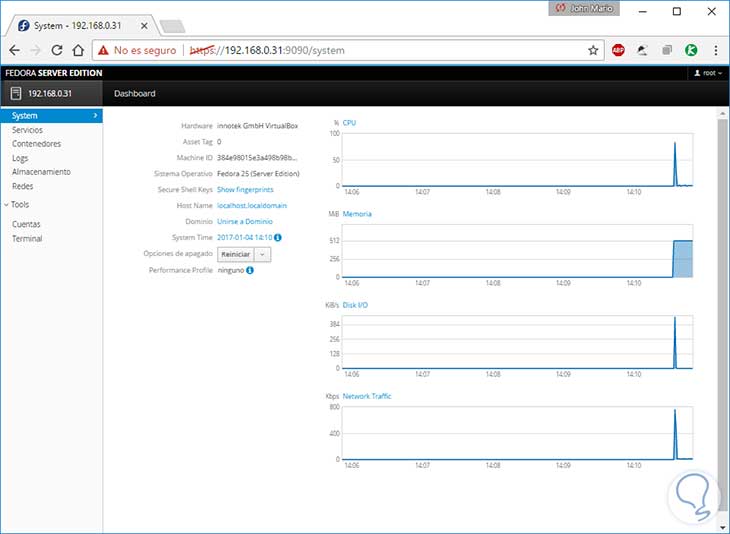This screenshot has width=730, height=534.
Task: Open Chrome three-dot menu
Action: point(716,50)
